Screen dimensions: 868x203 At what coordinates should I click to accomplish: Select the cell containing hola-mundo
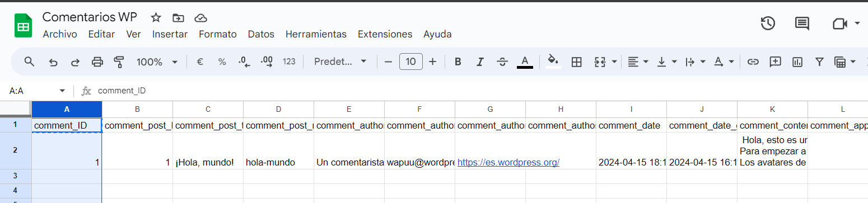tap(278, 150)
